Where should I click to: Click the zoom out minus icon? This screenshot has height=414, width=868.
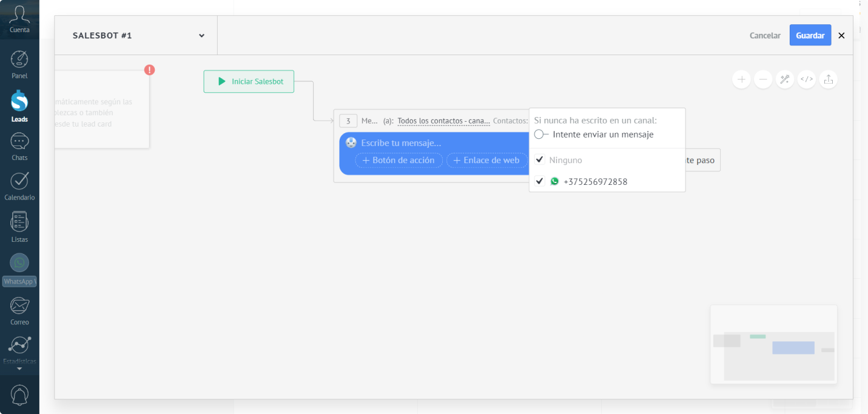pos(763,79)
